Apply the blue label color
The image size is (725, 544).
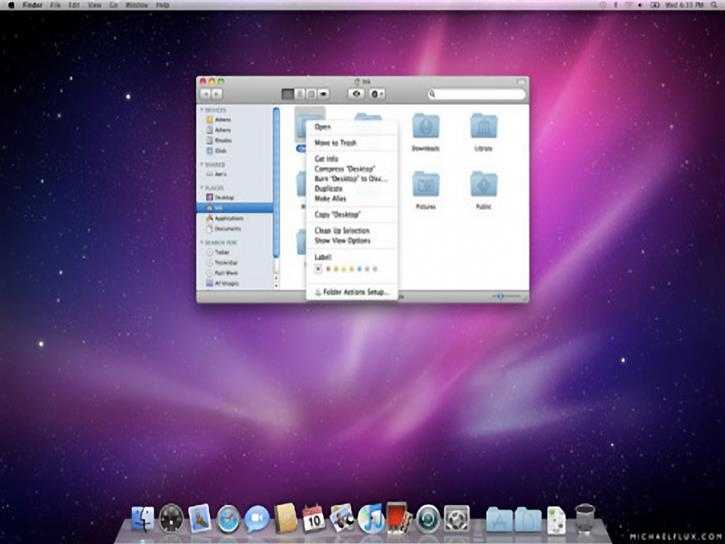(x=360, y=269)
